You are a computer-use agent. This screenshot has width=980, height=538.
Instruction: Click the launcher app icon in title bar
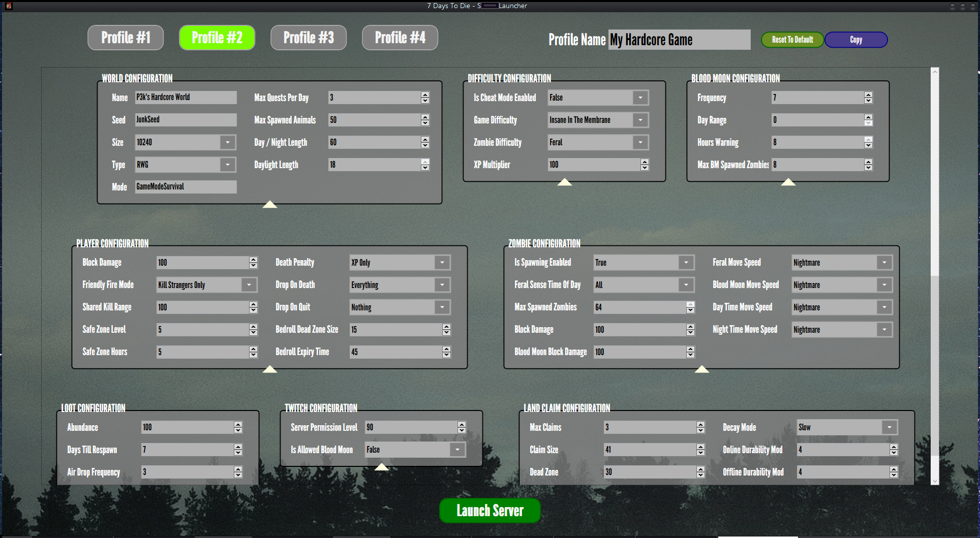tap(9, 6)
